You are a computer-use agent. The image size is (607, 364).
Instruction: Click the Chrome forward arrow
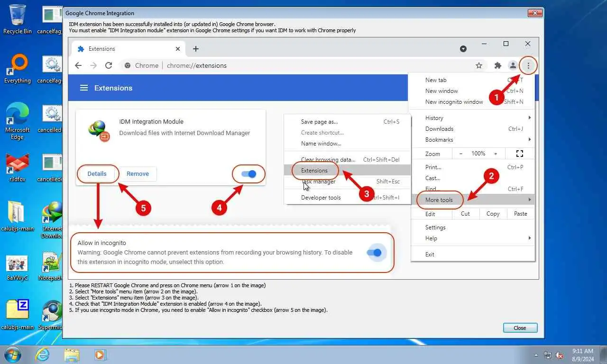[x=93, y=65]
